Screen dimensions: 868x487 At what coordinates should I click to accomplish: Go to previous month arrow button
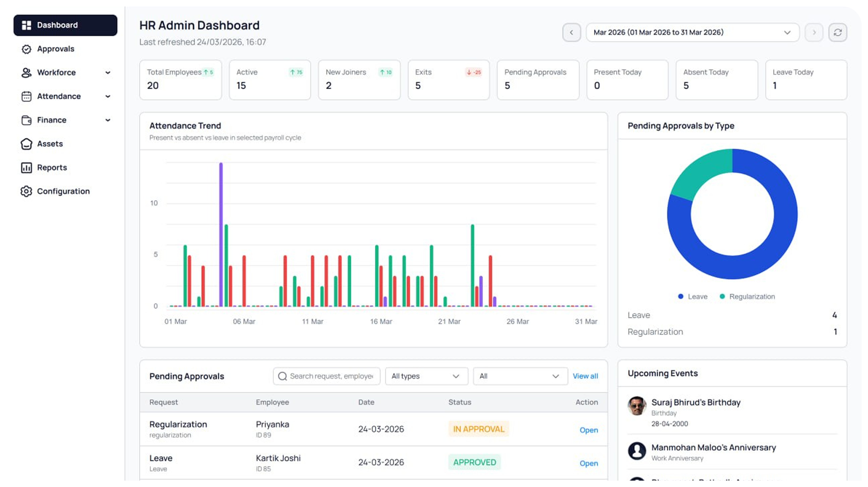[x=571, y=32]
